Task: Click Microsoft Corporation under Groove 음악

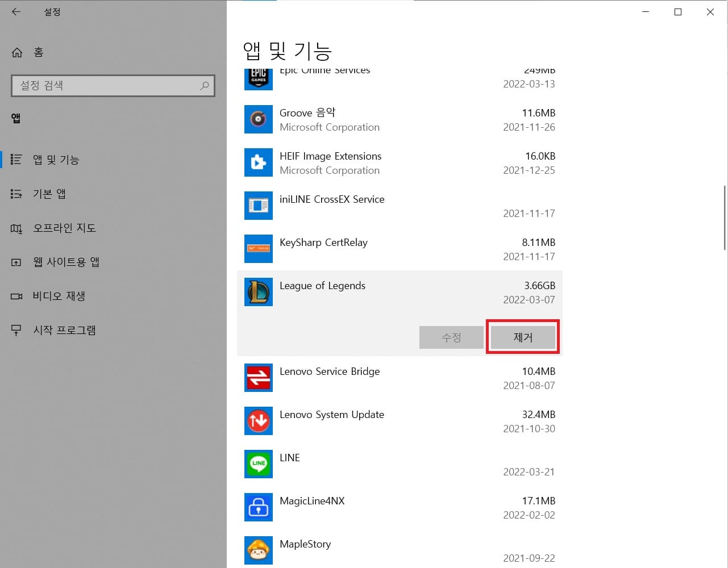Action: [330, 127]
